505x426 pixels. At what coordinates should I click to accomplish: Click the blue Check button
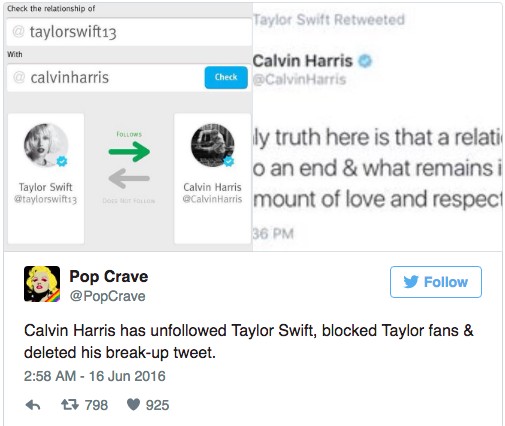point(226,77)
